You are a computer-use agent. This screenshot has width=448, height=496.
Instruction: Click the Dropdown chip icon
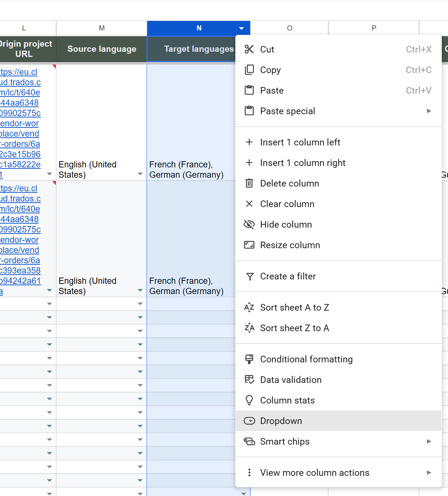pyautogui.click(x=249, y=421)
